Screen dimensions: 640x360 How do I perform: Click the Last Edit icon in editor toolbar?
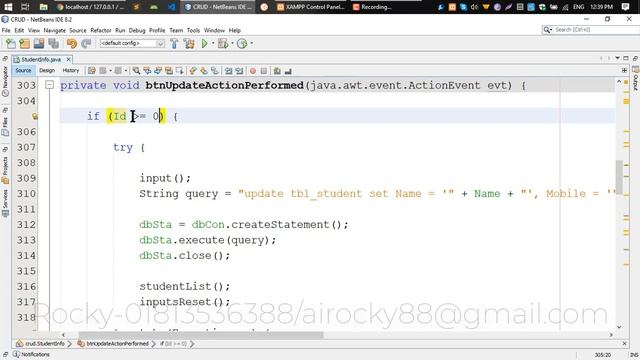click(x=91, y=71)
